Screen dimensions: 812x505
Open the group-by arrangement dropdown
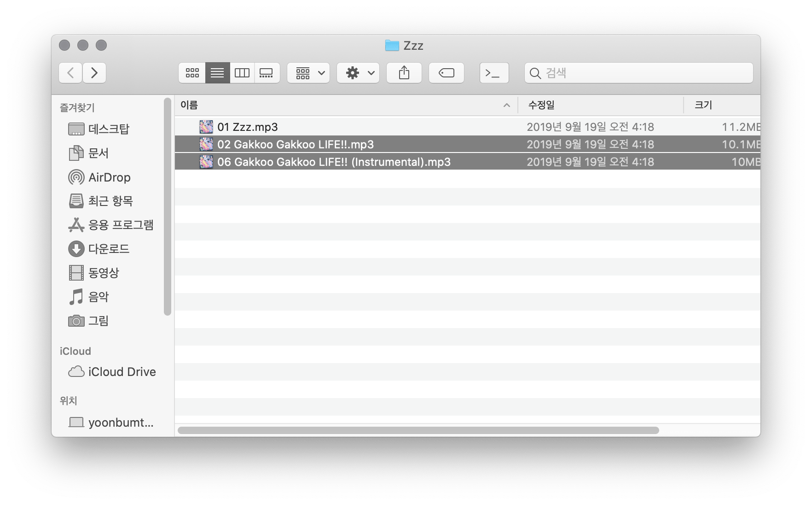point(308,73)
